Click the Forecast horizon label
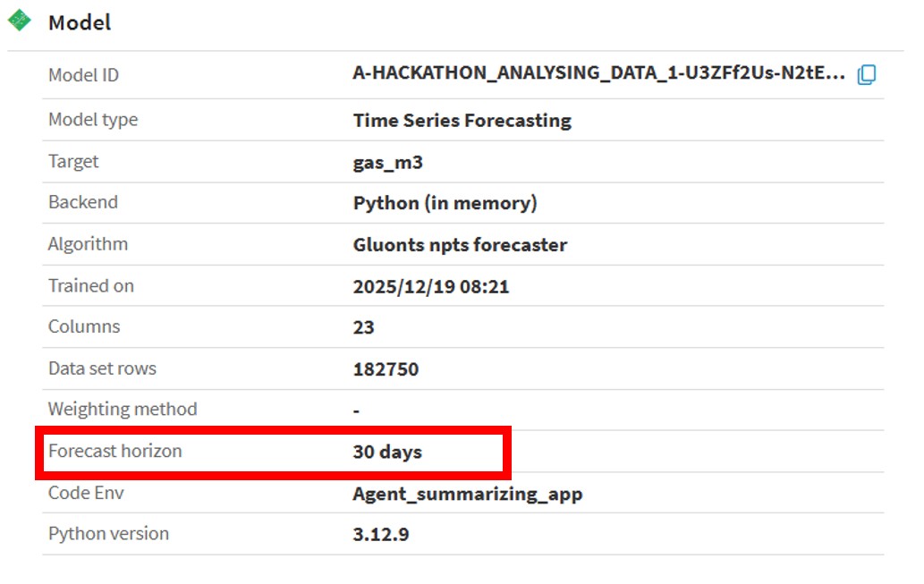 pyautogui.click(x=114, y=451)
